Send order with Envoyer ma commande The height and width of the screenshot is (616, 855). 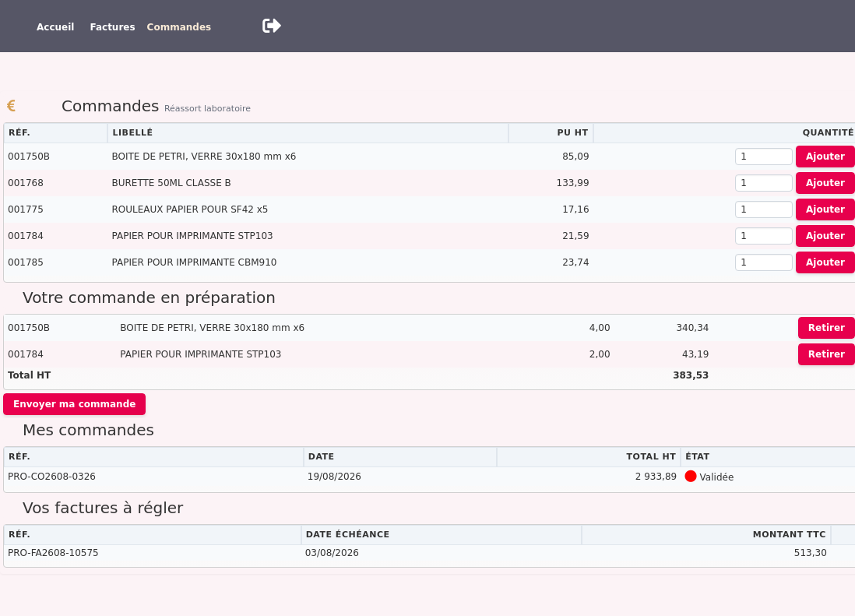point(74,404)
